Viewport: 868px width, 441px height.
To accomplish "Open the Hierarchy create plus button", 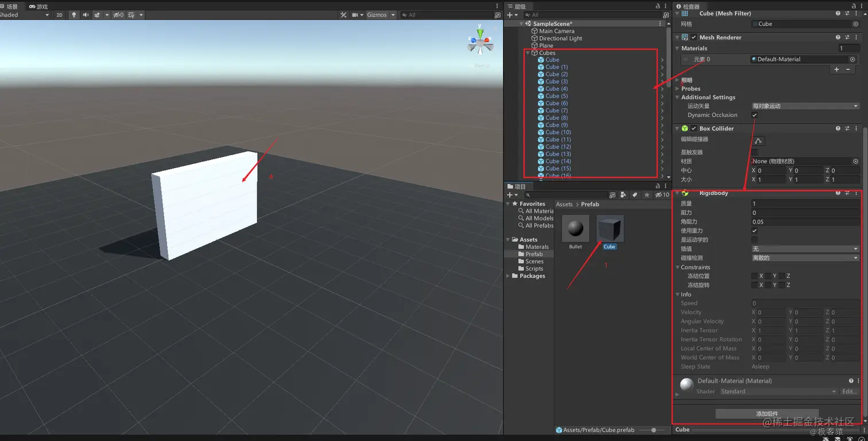I will click(x=511, y=15).
